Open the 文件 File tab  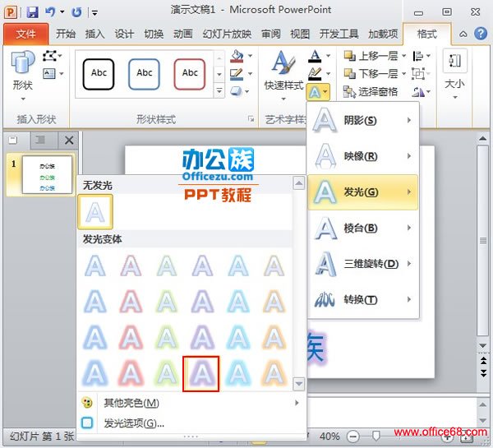click(26, 34)
